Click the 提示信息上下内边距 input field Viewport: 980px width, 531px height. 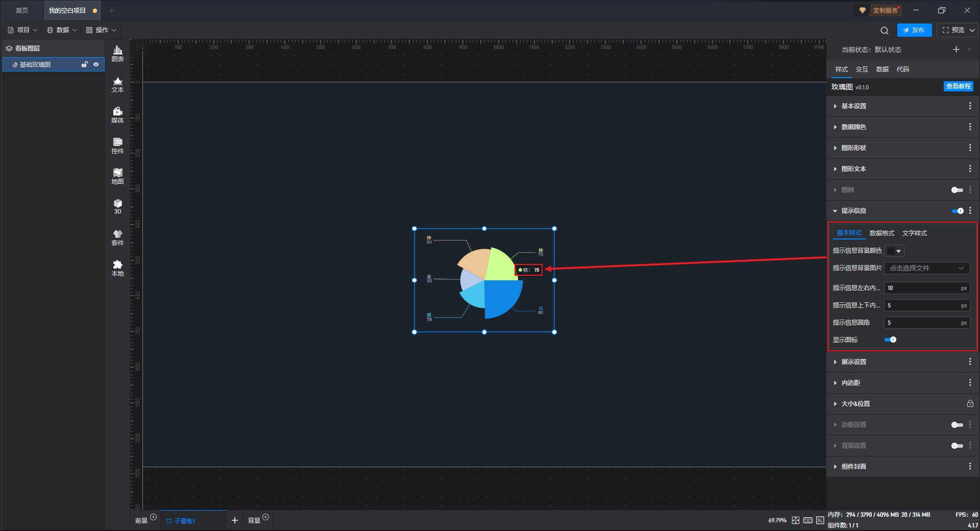(927, 305)
